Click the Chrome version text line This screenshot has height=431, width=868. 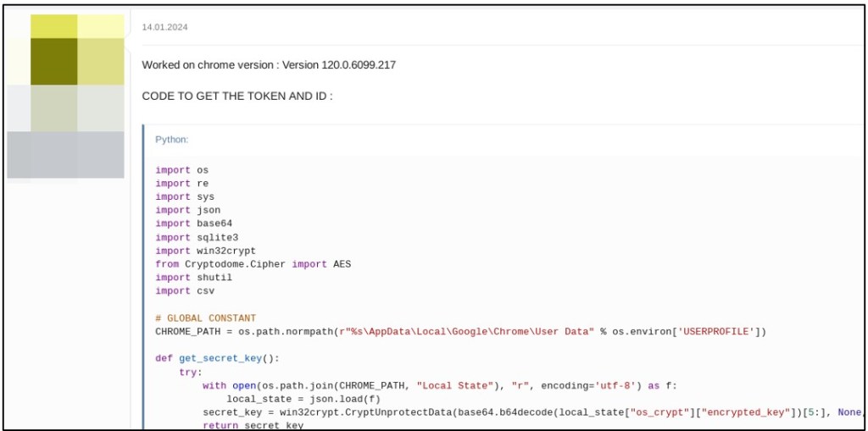coord(269,65)
